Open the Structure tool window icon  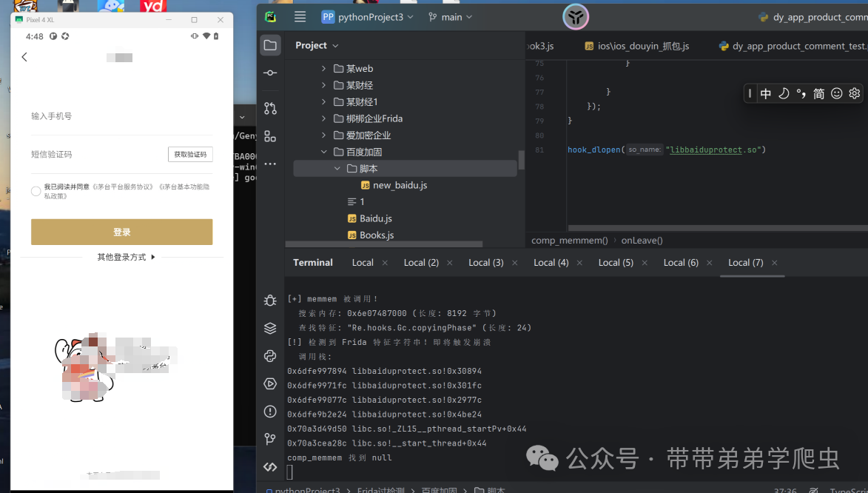pos(270,136)
